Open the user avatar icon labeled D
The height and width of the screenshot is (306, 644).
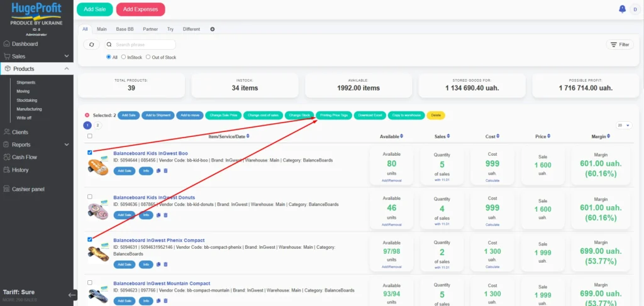point(634,9)
